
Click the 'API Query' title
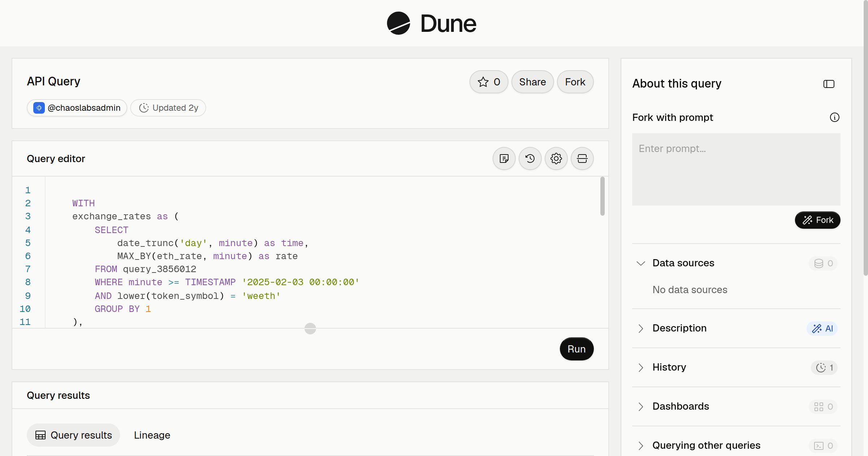[x=54, y=81]
